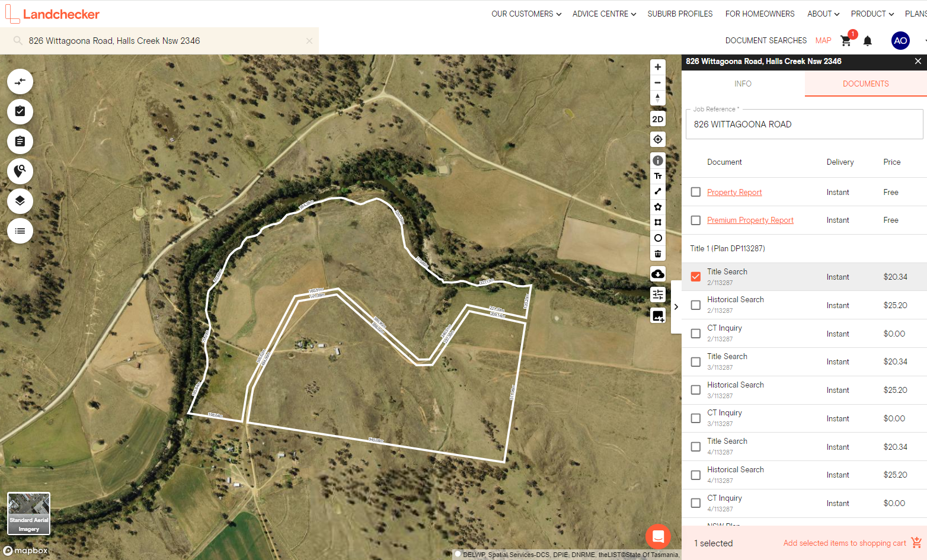
Task: Select the polygon drawing tool
Action: coord(658,207)
